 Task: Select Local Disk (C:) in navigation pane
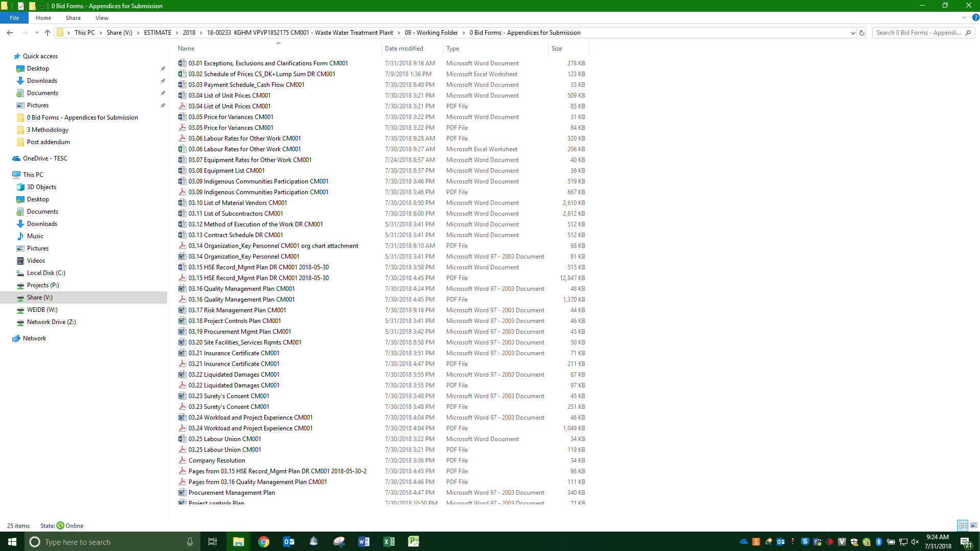point(46,273)
